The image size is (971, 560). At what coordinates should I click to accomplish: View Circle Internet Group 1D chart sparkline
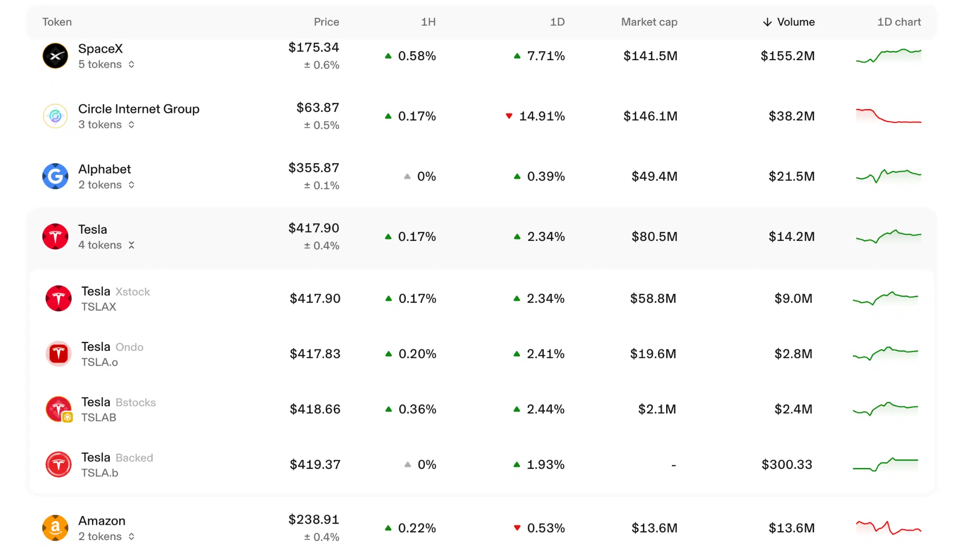(x=889, y=116)
